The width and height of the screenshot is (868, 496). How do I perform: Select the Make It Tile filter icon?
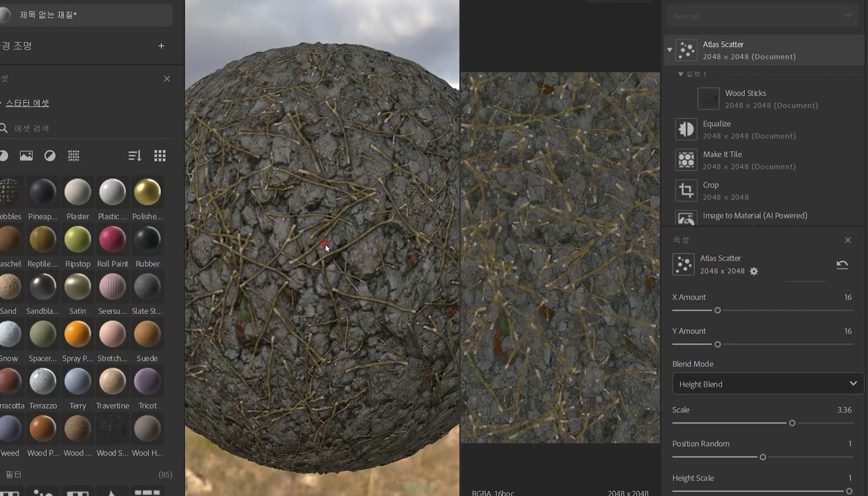click(686, 160)
